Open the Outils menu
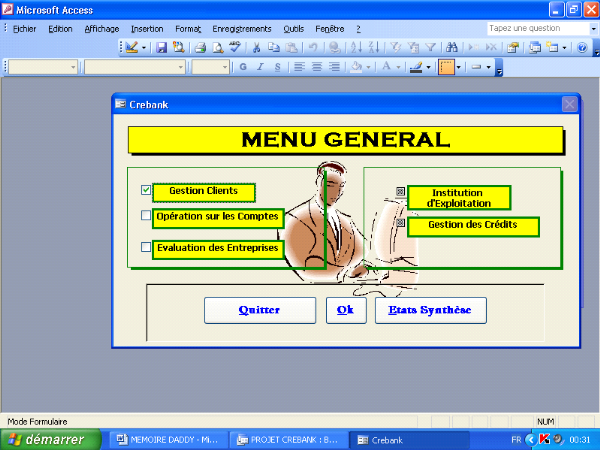Viewport: 600px width, 450px height. [293, 29]
